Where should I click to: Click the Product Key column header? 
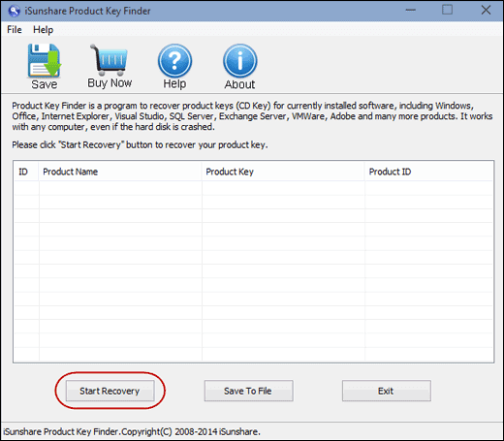click(283, 172)
